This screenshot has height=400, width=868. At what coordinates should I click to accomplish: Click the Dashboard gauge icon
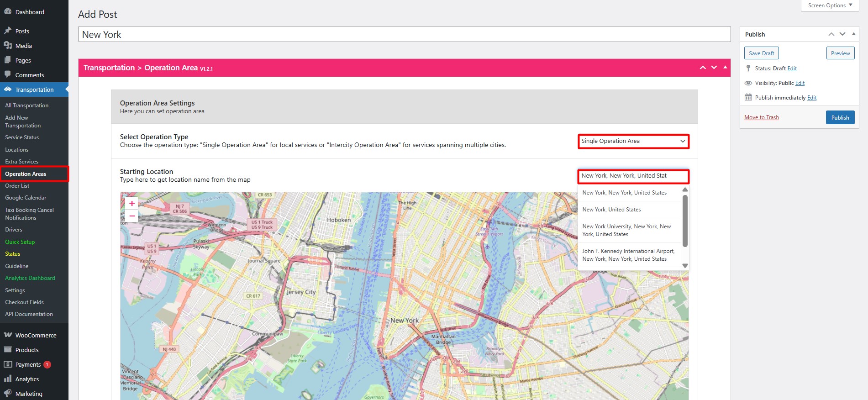[8, 12]
